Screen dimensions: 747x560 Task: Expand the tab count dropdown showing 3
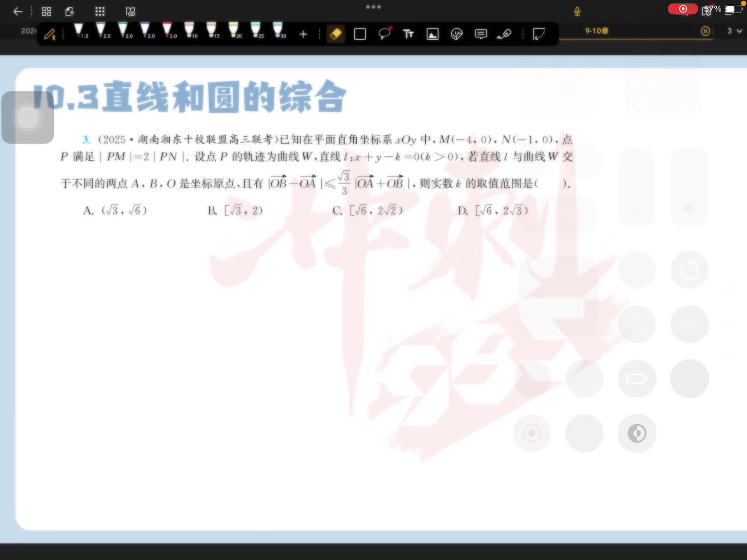click(x=735, y=31)
